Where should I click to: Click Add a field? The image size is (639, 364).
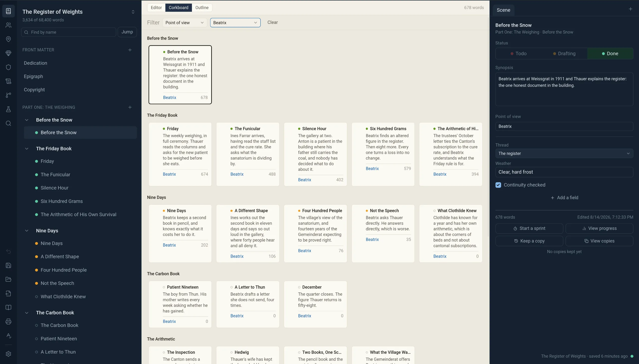point(564,197)
